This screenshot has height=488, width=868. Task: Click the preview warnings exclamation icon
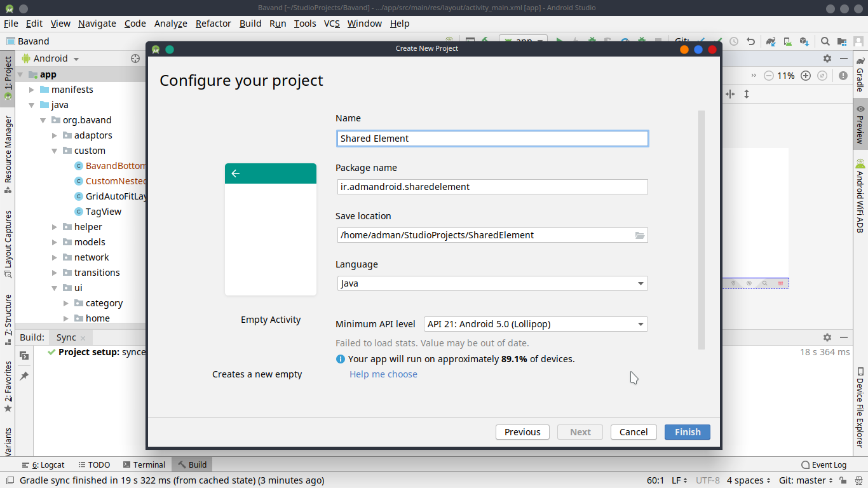coord(843,76)
